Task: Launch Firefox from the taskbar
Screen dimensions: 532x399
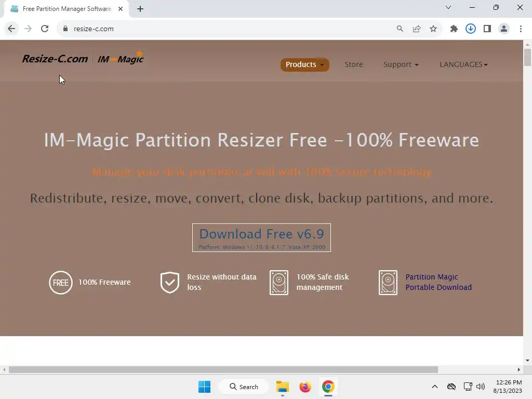Action: [305, 387]
